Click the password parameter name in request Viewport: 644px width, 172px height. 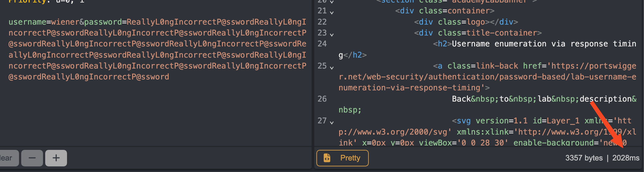[103, 22]
